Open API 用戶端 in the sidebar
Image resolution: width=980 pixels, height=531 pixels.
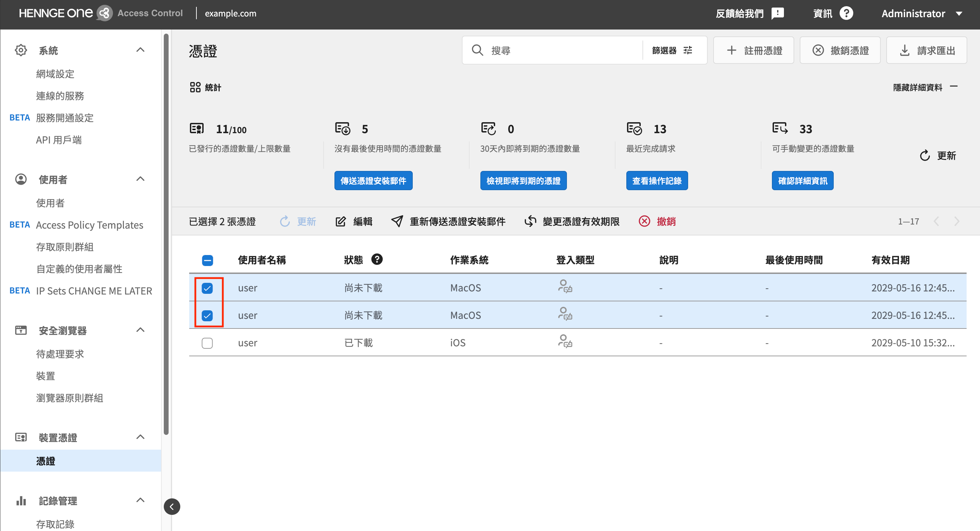coord(59,140)
